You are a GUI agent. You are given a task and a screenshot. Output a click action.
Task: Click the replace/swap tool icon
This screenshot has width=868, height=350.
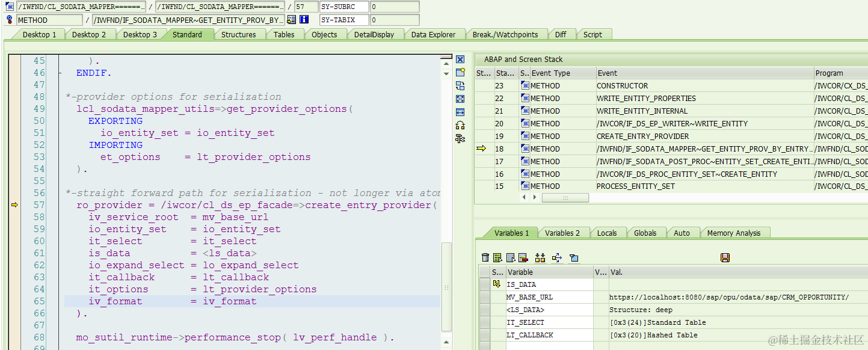(x=460, y=85)
